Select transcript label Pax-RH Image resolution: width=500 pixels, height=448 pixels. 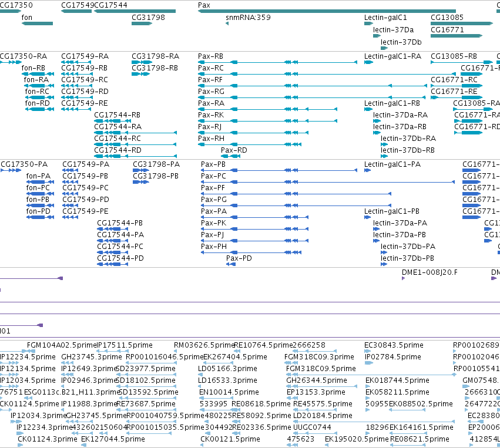click(211, 139)
